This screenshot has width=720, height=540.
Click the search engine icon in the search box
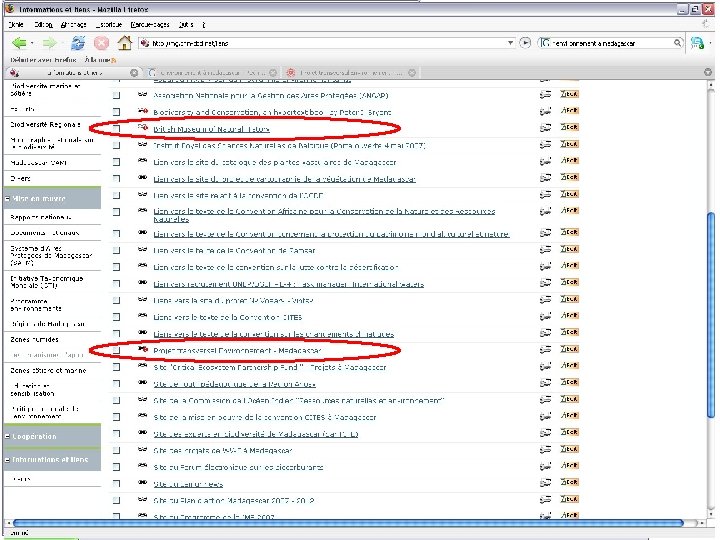coord(545,43)
